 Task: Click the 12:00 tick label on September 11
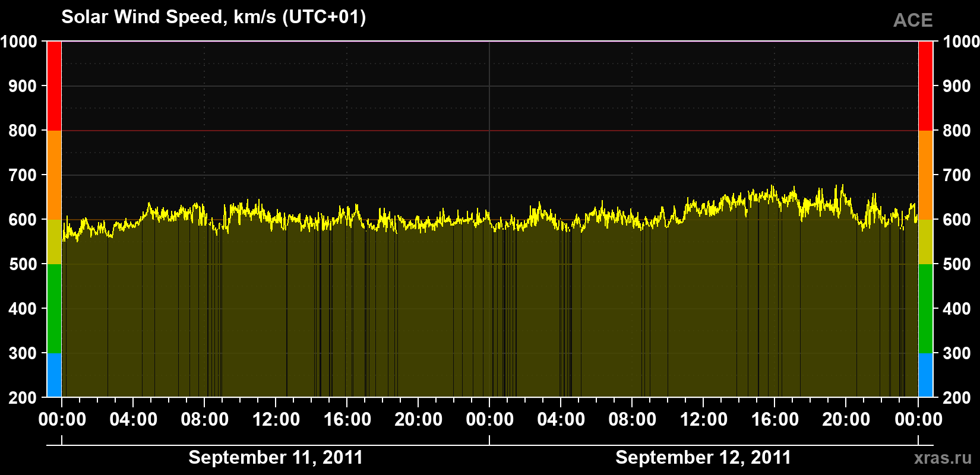tap(276, 420)
